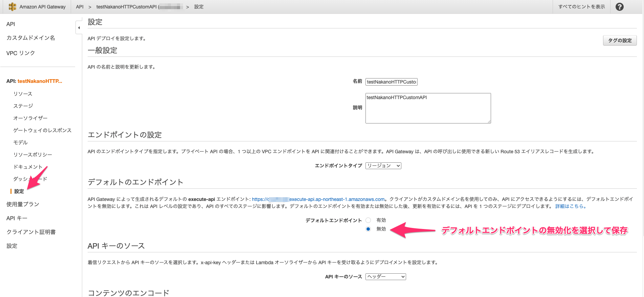Select the highlighted 設定 under the API

(19, 191)
